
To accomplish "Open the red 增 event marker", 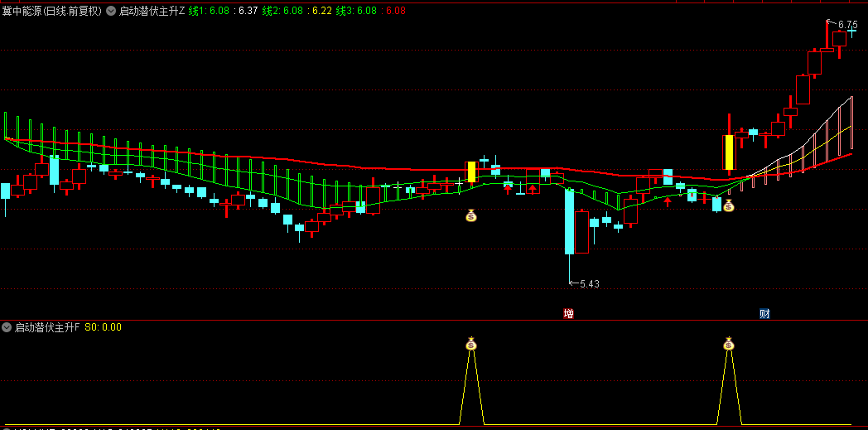I will click(x=568, y=314).
